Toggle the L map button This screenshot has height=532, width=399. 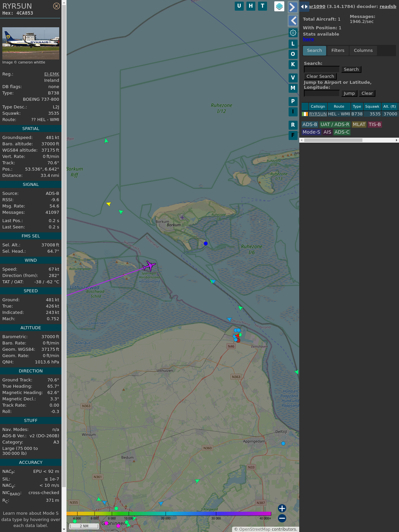(293, 44)
